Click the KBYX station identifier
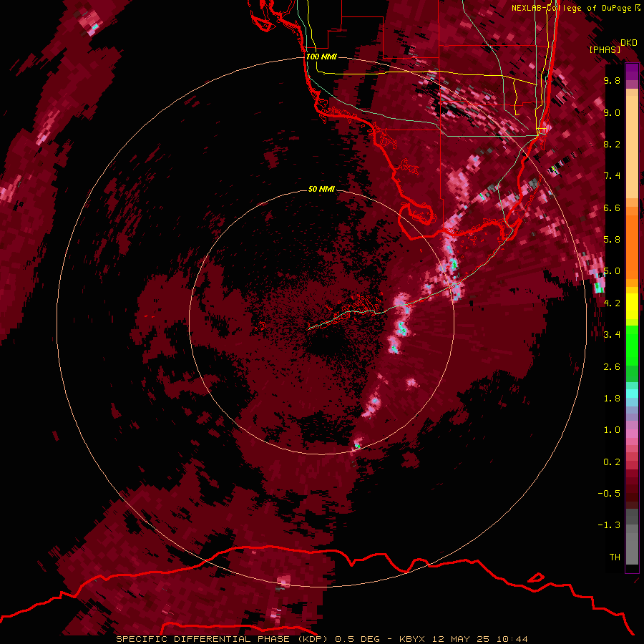Screen dimensions: 644x644 click(412, 639)
